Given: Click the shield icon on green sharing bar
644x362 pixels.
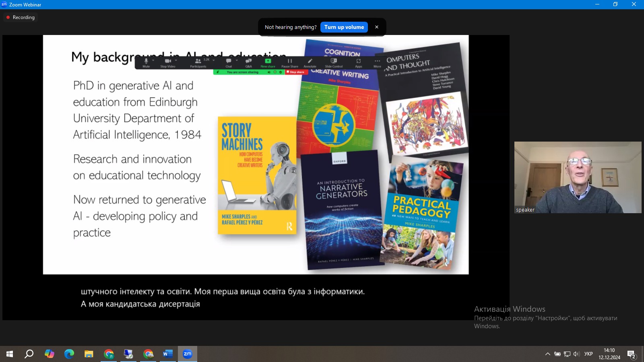Looking at the screenshot, I should (x=281, y=72).
